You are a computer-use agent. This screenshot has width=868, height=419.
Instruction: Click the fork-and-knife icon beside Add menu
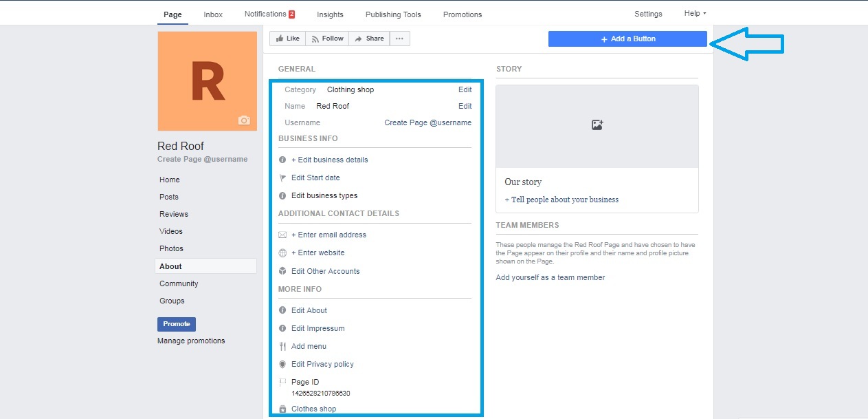click(x=282, y=346)
